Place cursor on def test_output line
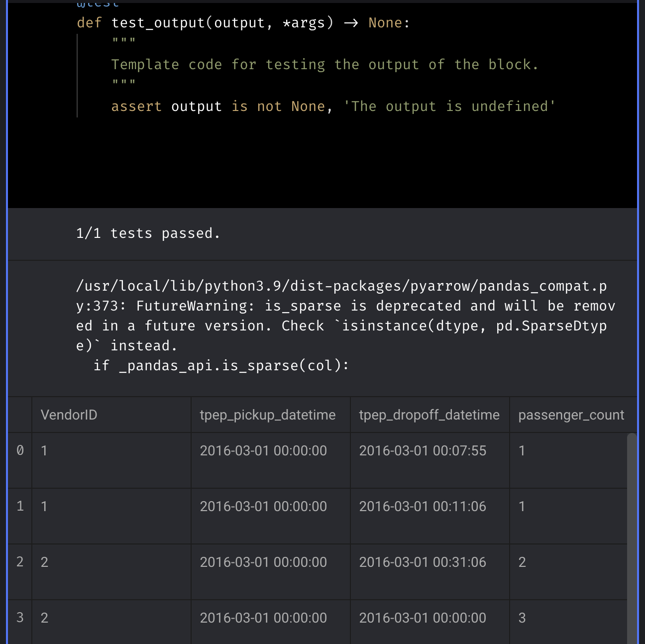645x644 pixels. click(x=243, y=23)
